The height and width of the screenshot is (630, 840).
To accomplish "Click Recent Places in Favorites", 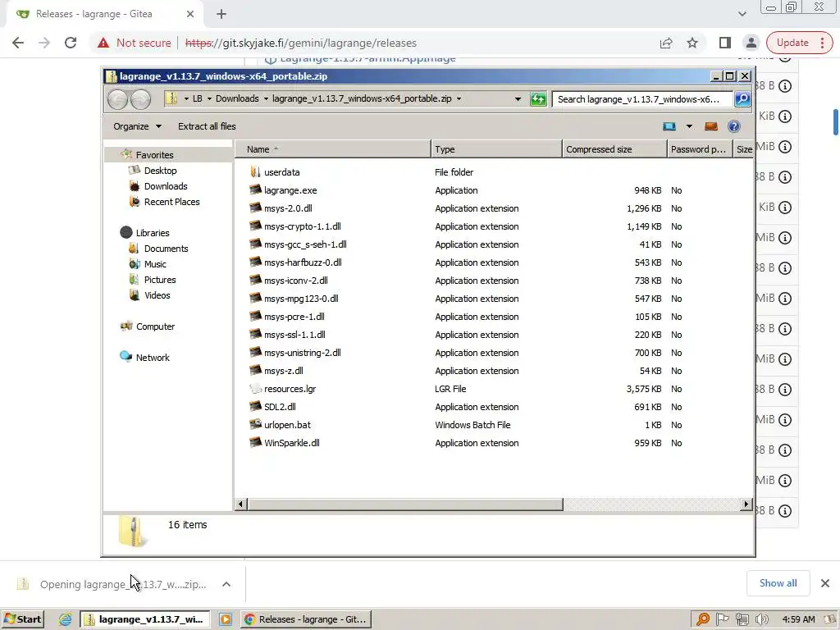I will pos(171,202).
